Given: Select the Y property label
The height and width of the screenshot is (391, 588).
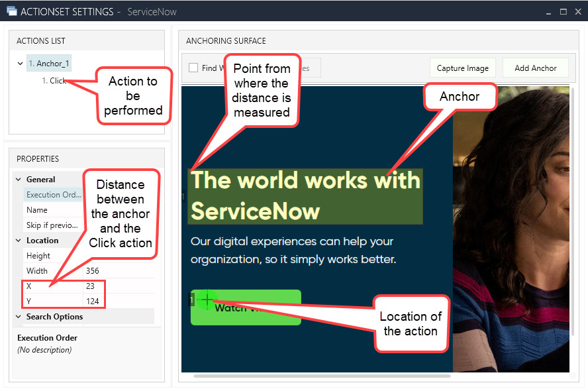Looking at the screenshot, I should pos(29,301).
